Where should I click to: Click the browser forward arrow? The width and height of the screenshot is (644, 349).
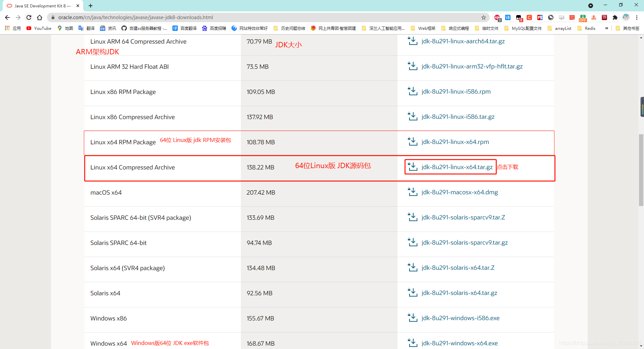point(18,17)
